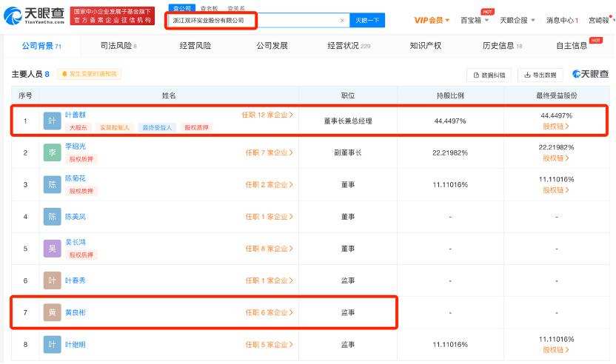This screenshot has width=616, height=364.
Task: Open 叶善群 profile name link
Action: pos(76,115)
